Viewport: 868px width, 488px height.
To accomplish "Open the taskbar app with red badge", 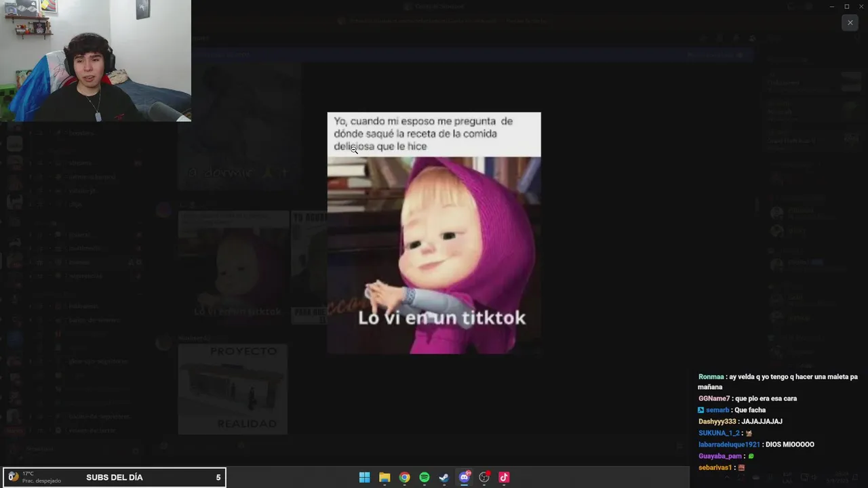I will (x=484, y=477).
